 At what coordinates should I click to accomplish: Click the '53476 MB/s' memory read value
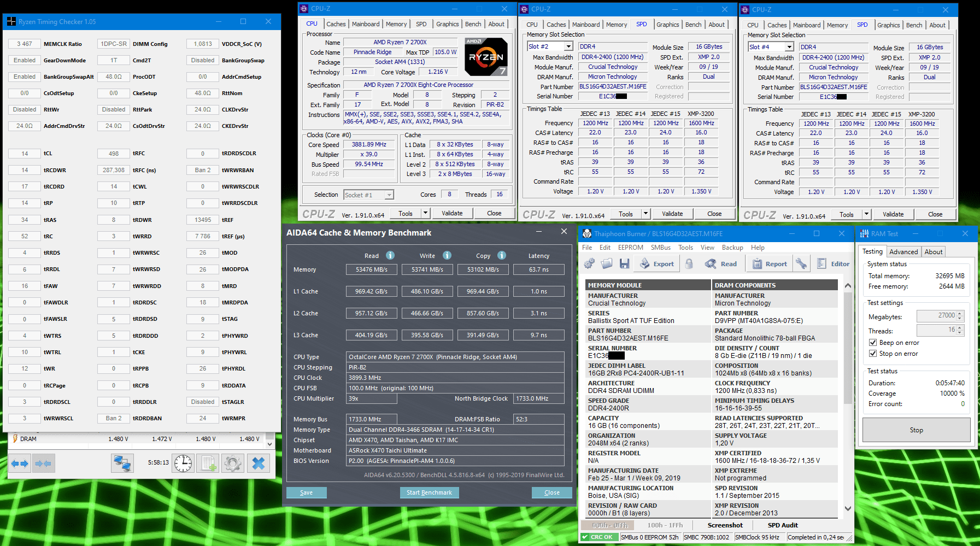coord(371,269)
